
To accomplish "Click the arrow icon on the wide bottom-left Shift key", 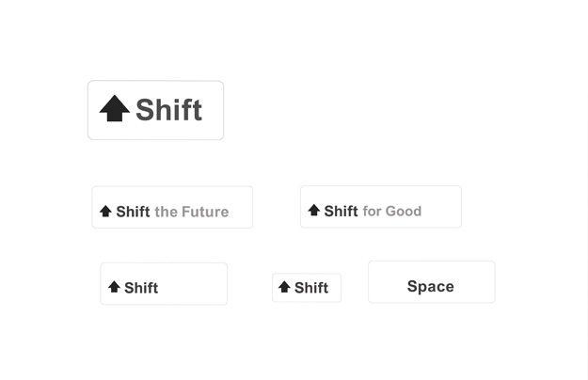I will click(x=114, y=287).
